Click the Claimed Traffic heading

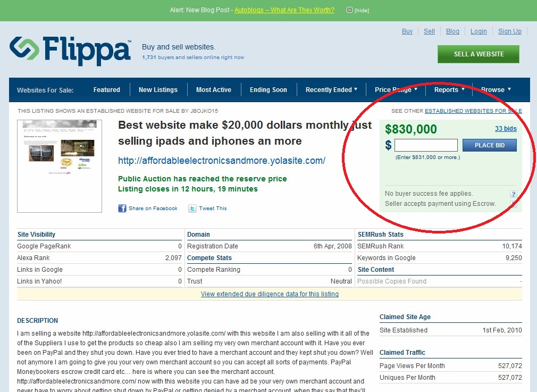tap(402, 353)
